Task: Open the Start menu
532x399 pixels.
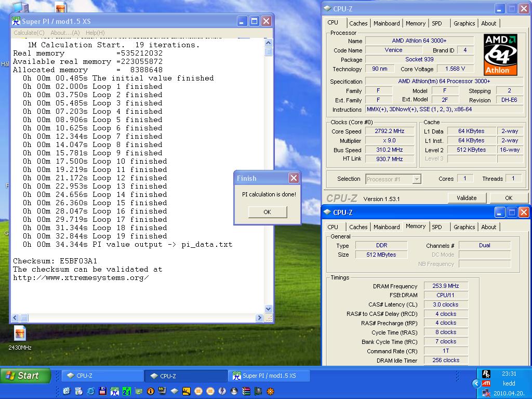Action: (25, 376)
